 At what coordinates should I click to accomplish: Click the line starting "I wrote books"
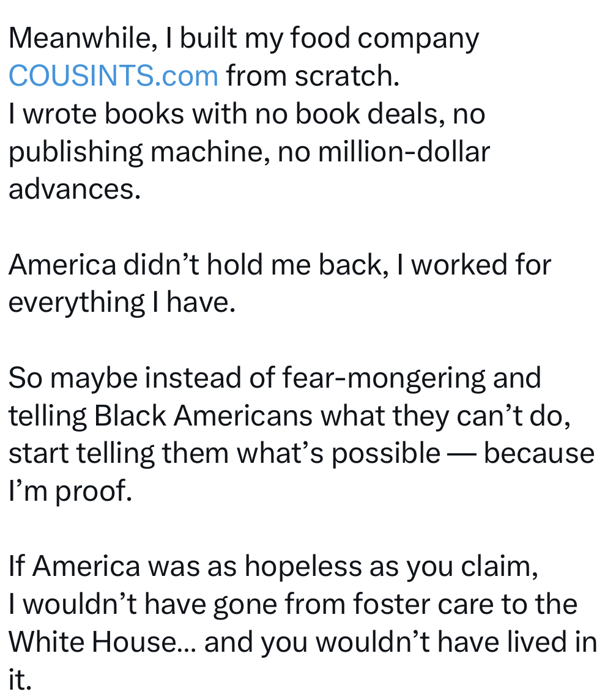point(246,114)
